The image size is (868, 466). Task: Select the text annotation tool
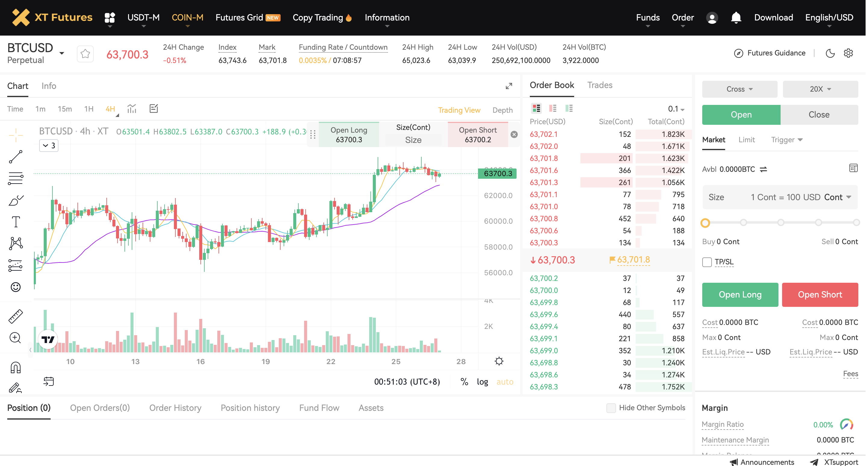(15, 221)
